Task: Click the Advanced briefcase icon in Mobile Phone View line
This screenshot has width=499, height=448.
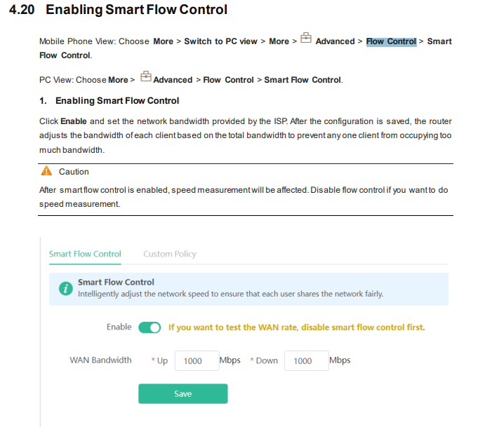Action: 306,38
